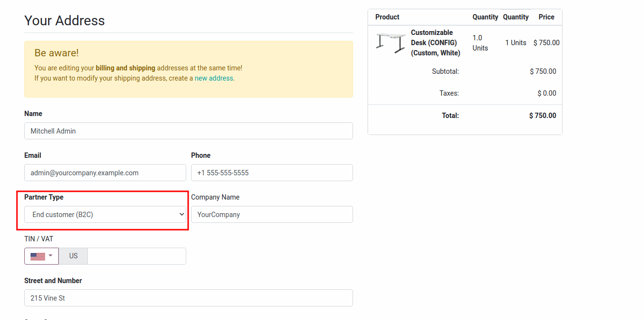Click the Price column header
Screen dimensions: 644x320
pos(546,17)
